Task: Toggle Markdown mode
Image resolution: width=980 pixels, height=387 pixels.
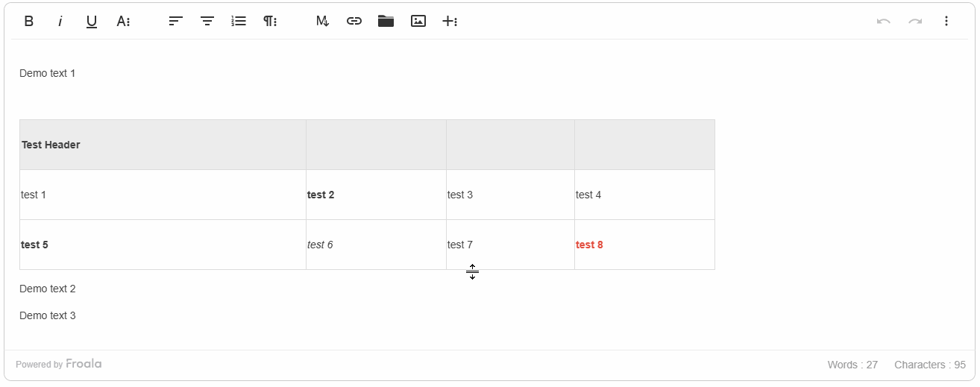Action: pyautogui.click(x=322, y=21)
